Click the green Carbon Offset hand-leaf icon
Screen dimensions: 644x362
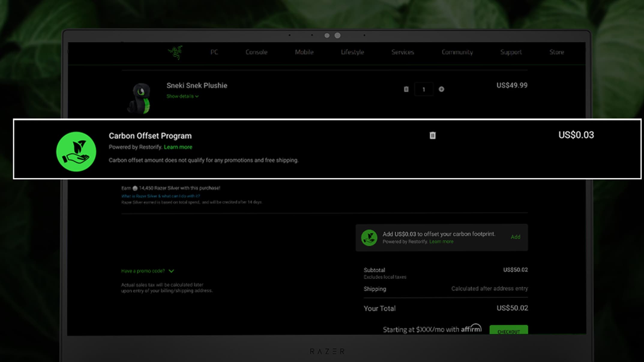pyautogui.click(x=76, y=152)
